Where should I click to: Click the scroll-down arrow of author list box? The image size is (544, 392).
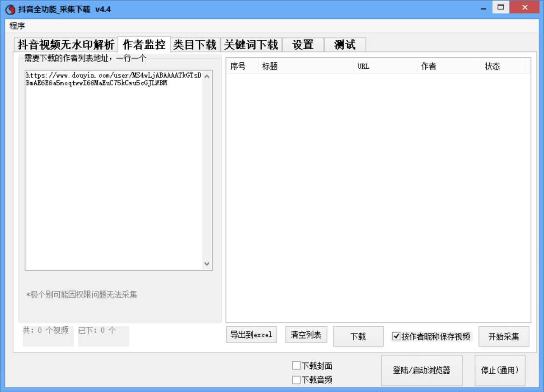click(x=207, y=264)
